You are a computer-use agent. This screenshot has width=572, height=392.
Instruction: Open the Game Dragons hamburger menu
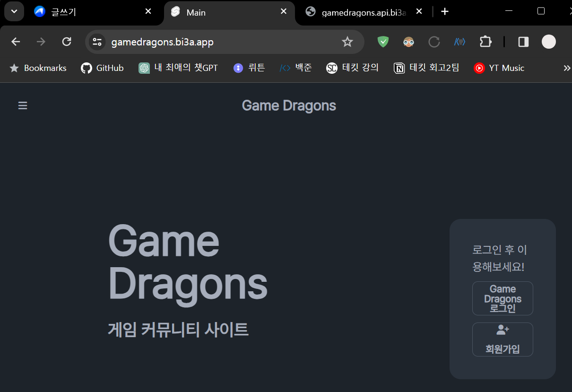23,105
